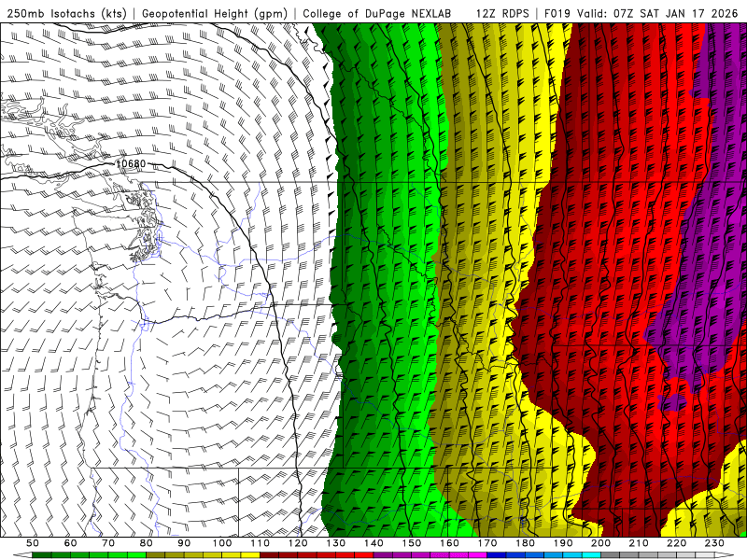Click the dark gray swatch below 200

click(x=611, y=555)
